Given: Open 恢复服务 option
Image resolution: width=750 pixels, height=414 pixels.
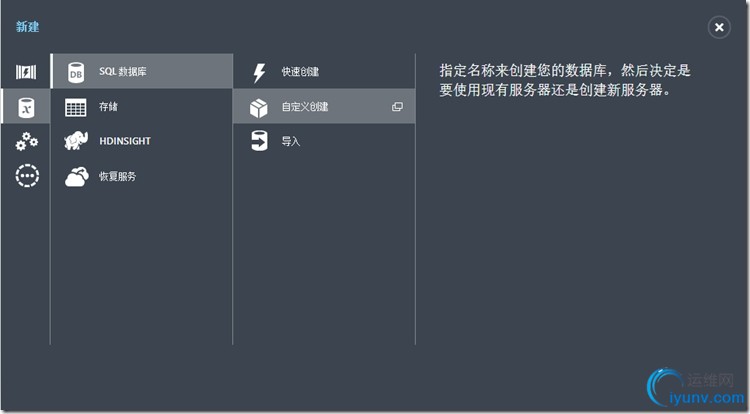Looking at the screenshot, I should tap(118, 177).
